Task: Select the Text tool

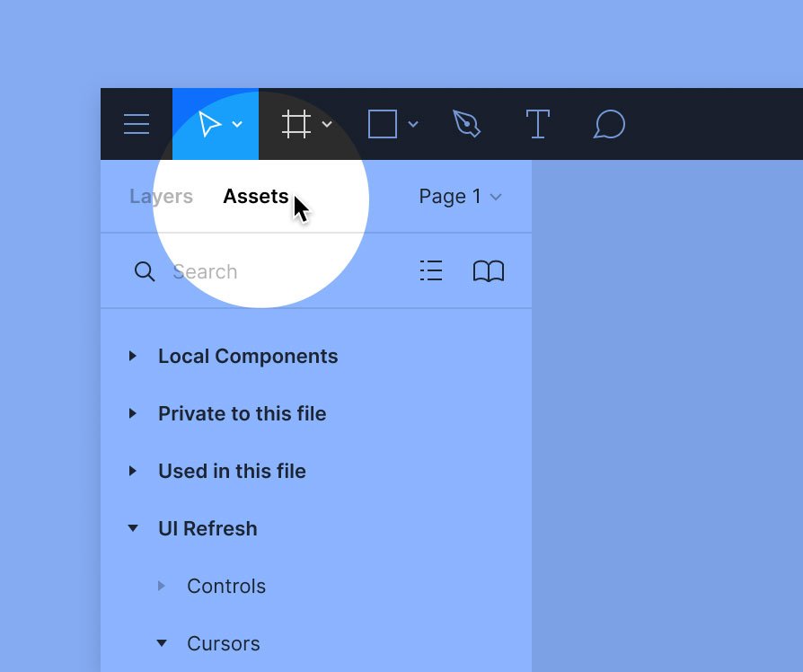Action: click(537, 124)
